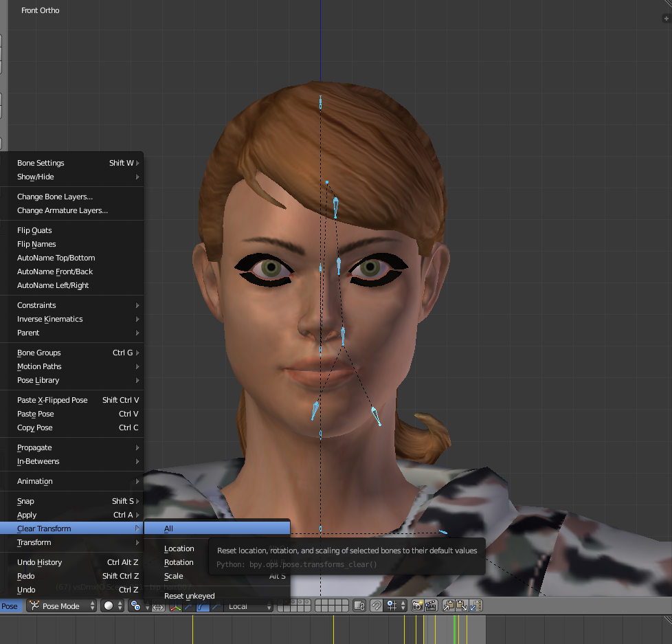Choose Location in Clear Transform submenu

click(x=179, y=548)
